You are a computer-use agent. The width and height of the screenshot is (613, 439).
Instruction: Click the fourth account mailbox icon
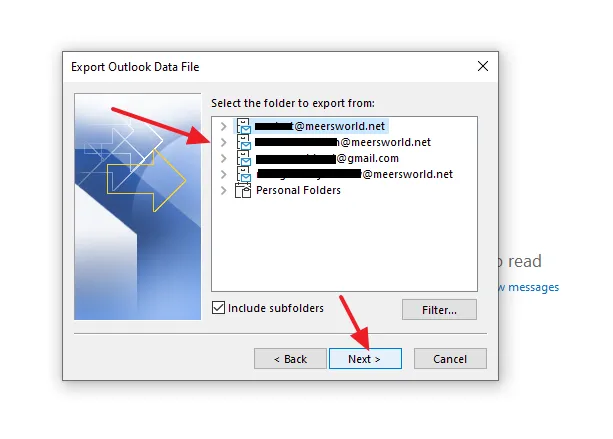point(244,174)
